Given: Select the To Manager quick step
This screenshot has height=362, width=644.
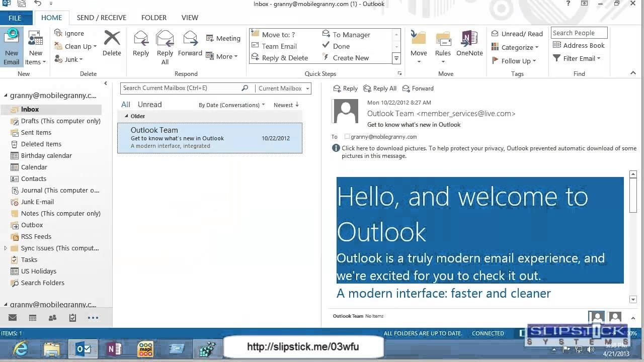Looking at the screenshot, I should 346,35.
